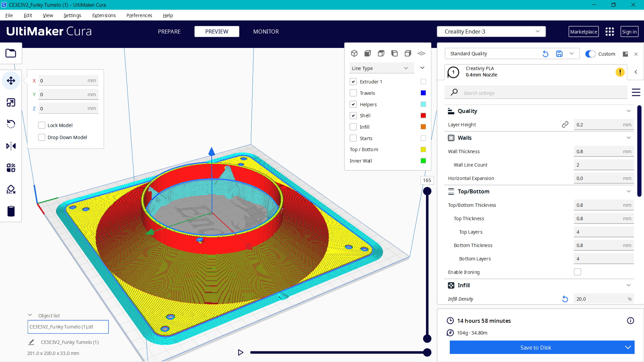Click the Open File folder icon
This screenshot has width=644, height=362.
point(11,53)
